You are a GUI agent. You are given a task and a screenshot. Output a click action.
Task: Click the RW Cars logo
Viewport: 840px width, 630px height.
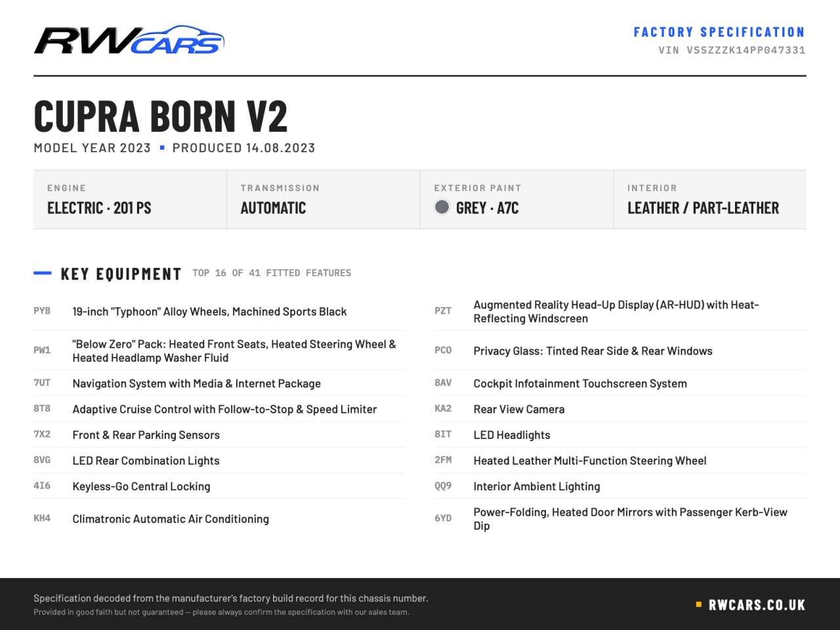coord(129,40)
